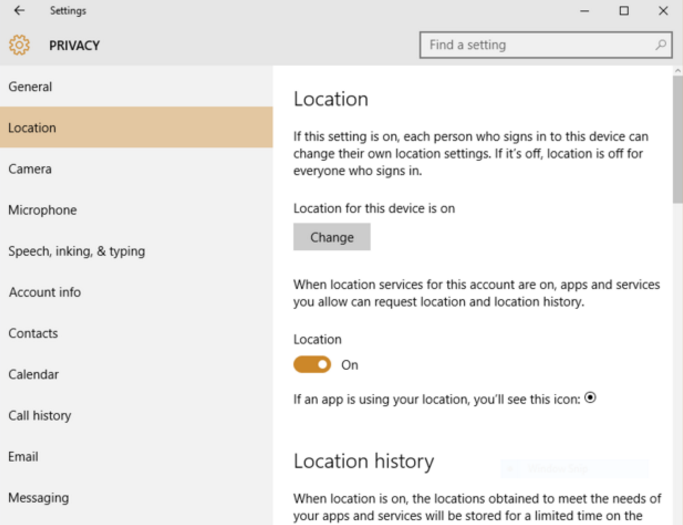
Task: Select Call history in sidebar
Action: [136, 415]
